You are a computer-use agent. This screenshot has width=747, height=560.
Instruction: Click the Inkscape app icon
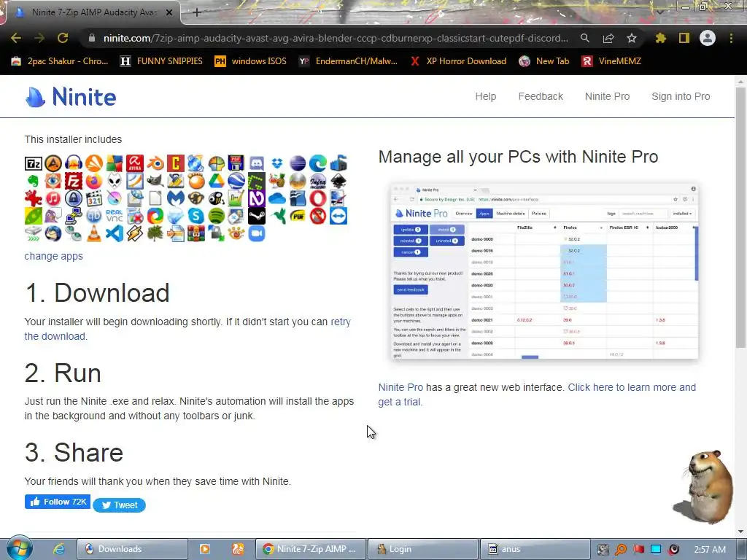(x=338, y=181)
